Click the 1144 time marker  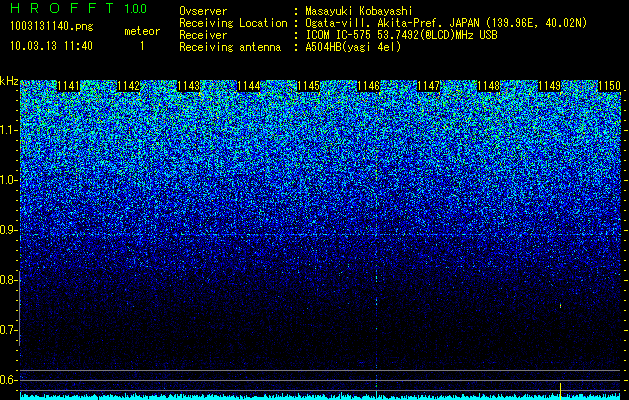pyautogui.click(x=249, y=86)
